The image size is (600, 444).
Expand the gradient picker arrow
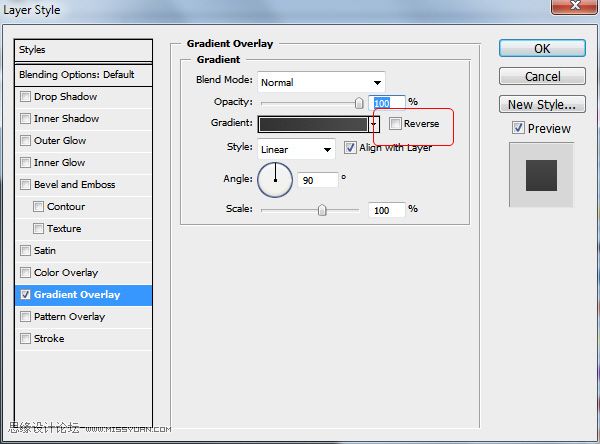click(374, 124)
